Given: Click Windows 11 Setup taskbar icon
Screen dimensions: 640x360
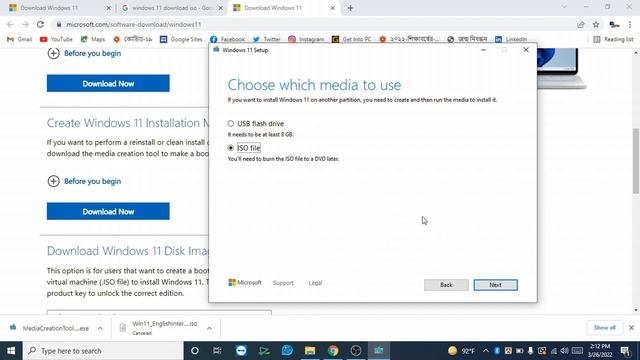Looking at the screenshot, I should (379, 351).
